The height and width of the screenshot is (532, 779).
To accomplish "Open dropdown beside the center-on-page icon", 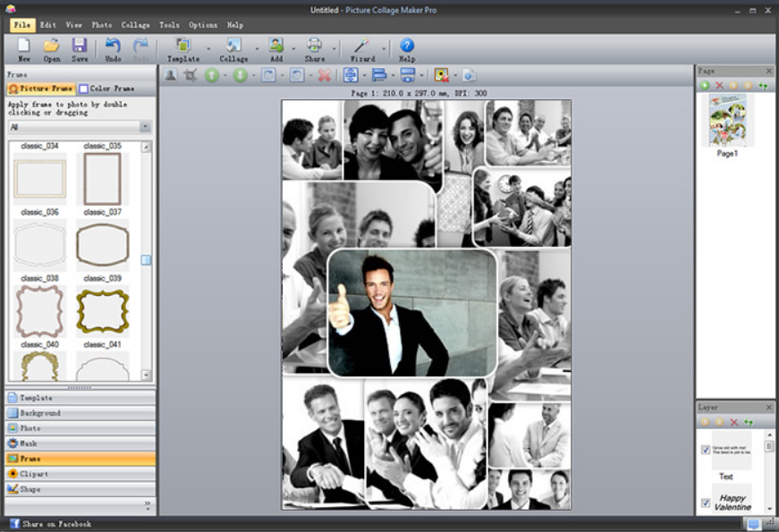I will (365, 75).
